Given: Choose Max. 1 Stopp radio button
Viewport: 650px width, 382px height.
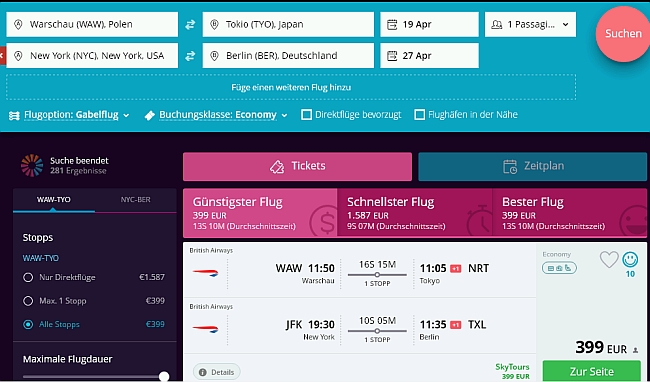Looking at the screenshot, I should (28, 301).
